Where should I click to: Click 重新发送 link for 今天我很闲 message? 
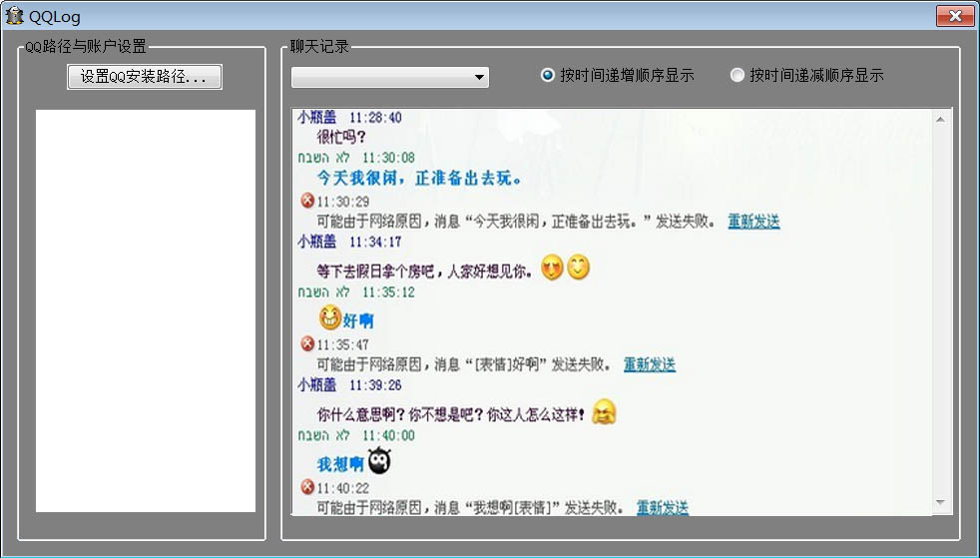tap(753, 222)
